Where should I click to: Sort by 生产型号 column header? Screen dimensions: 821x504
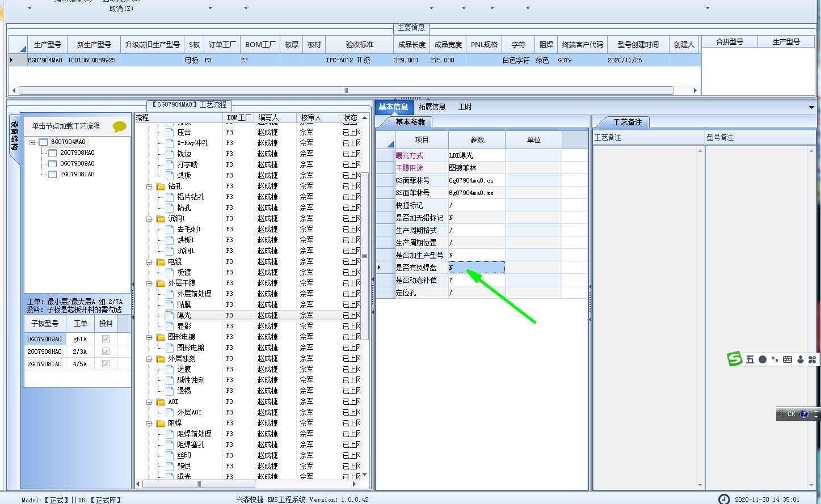pos(47,44)
